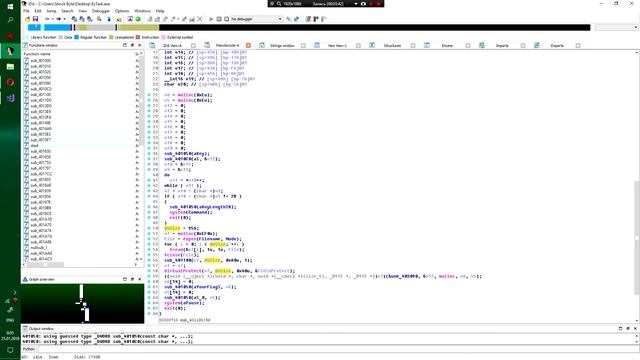Click the Save database toolbar icon
The height and width of the screenshot is (360, 640).
tap(35, 19)
